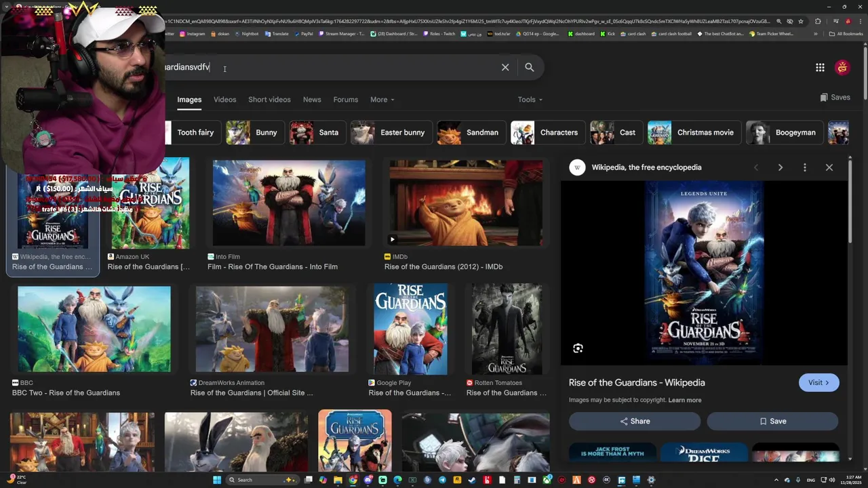Open Steam from taskbar

coord(472,480)
